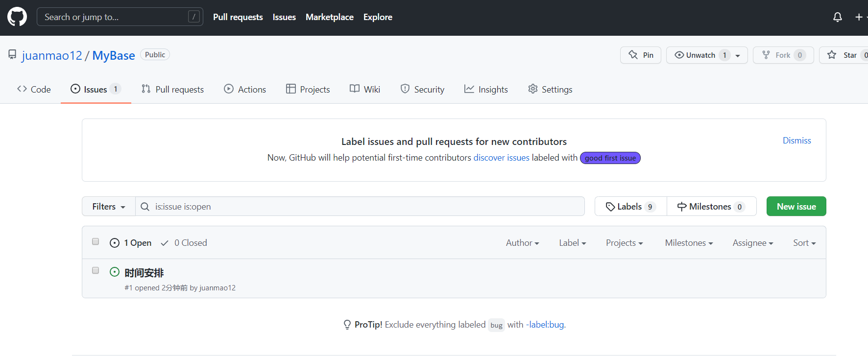Pin the MyBase repository
This screenshot has height=356, width=868.
(x=641, y=55)
